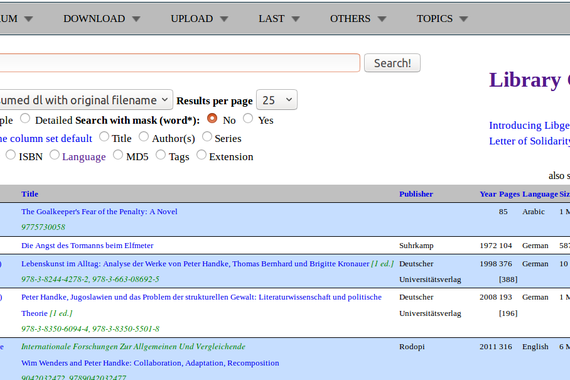Open the TOPICS menu

[x=442, y=19]
